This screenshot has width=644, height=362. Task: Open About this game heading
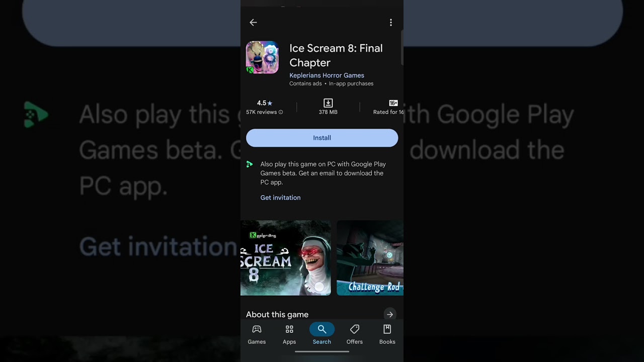coord(277,315)
